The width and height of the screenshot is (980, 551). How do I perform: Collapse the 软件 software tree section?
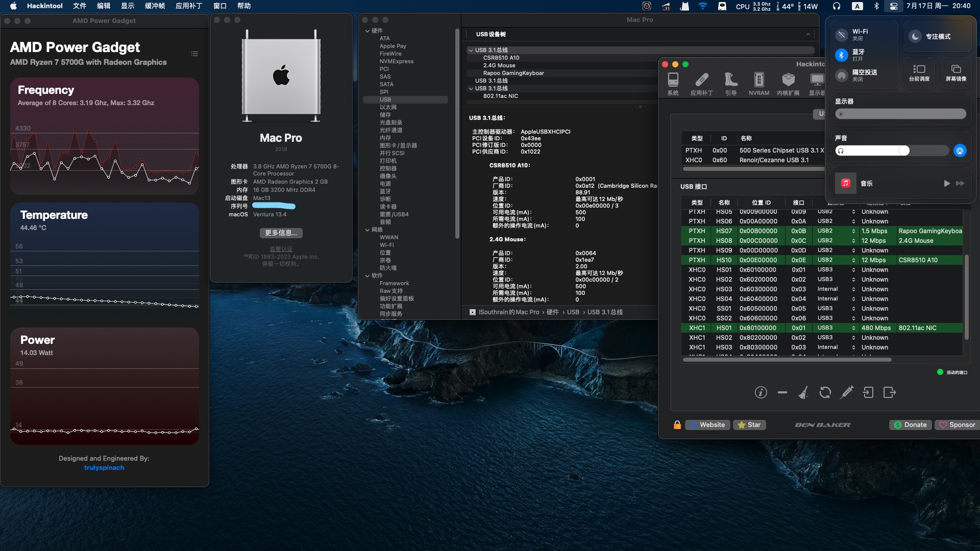367,275
